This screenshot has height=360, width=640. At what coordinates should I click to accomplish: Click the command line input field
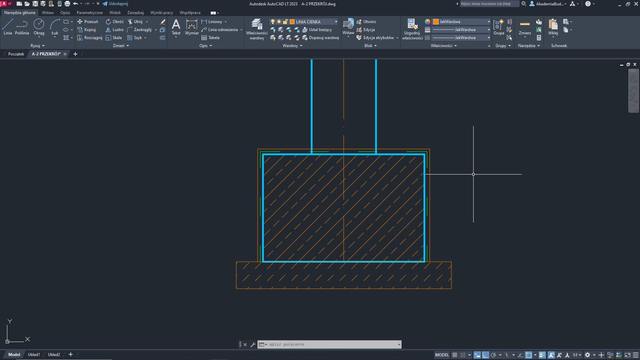click(329, 344)
